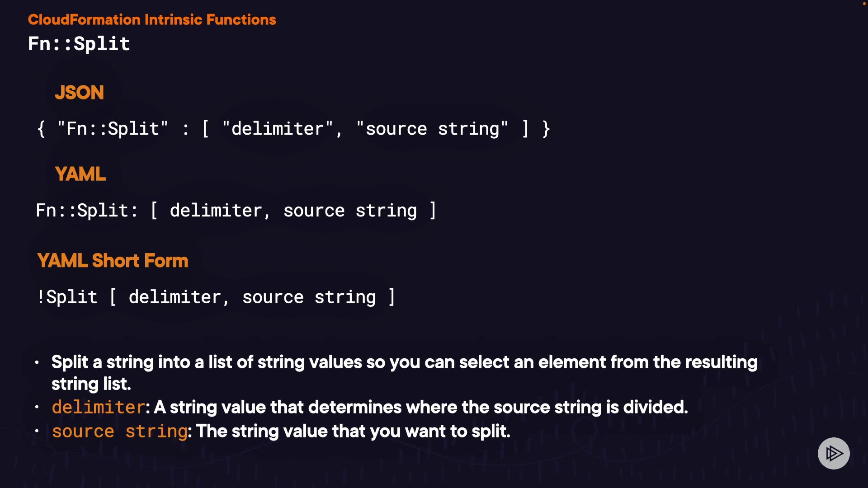
Task: Click the orange "delimiter" term in bullet list
Action: pyautogui.click(x=98, y=408)
